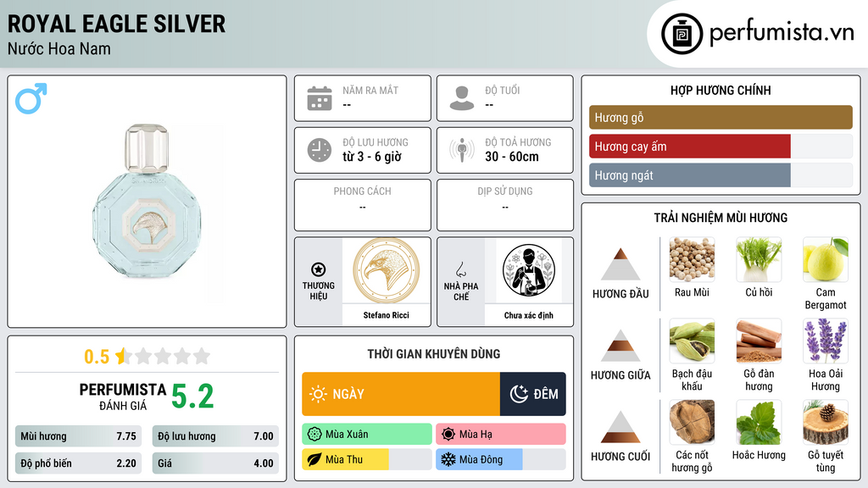
Task: Click the Cam Bergamot note image
Action: click(826, 259)
